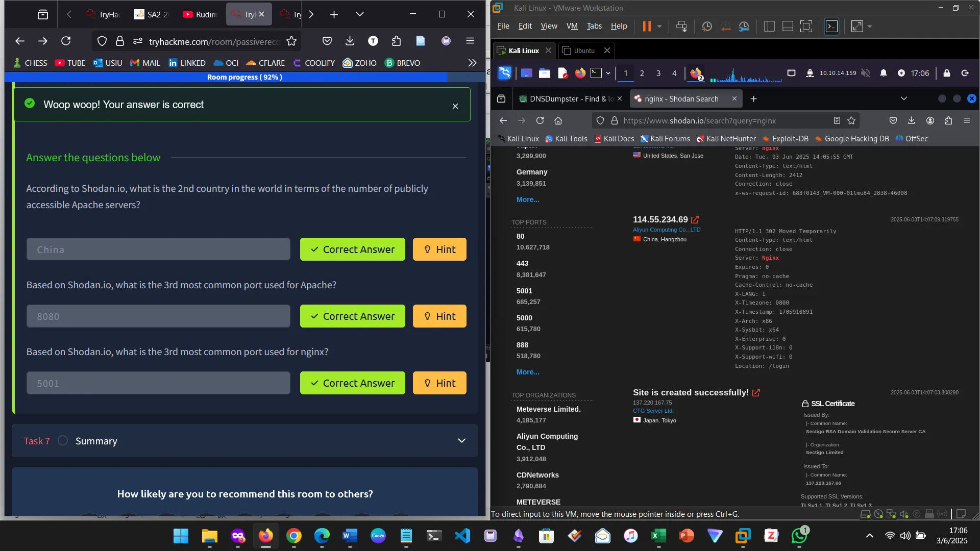The height and width of the screenshot is (551, 980).
Task: Open the Firefox extensions puzzle icon
Action: click(x=397, y=41)
